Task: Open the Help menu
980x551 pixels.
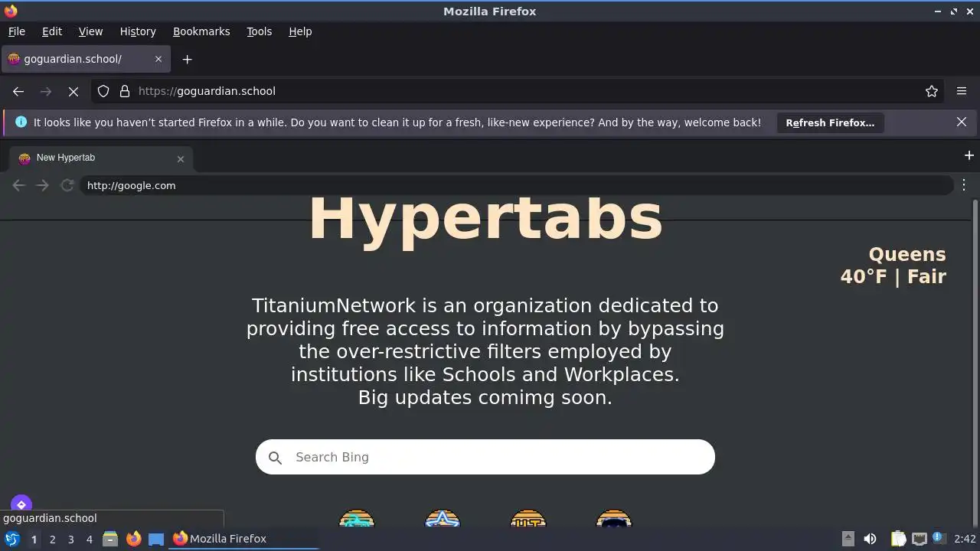Action: pos(300,31)
